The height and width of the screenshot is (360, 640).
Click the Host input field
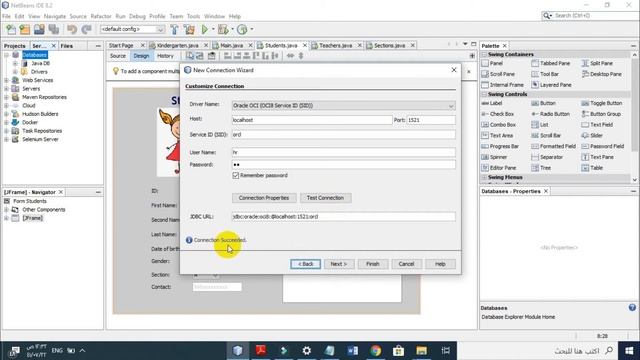[312, 120]
